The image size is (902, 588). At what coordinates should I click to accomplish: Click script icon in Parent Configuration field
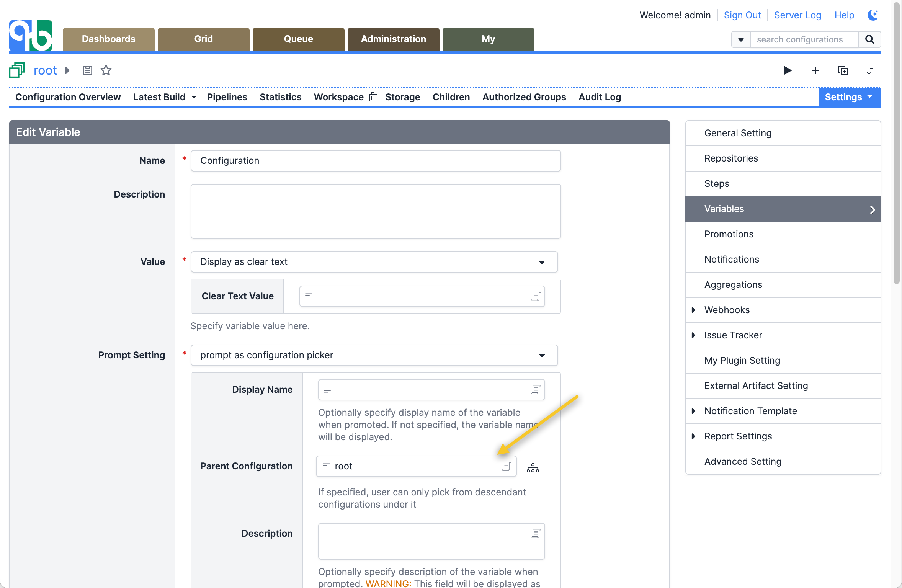click(x=506, y=466)
